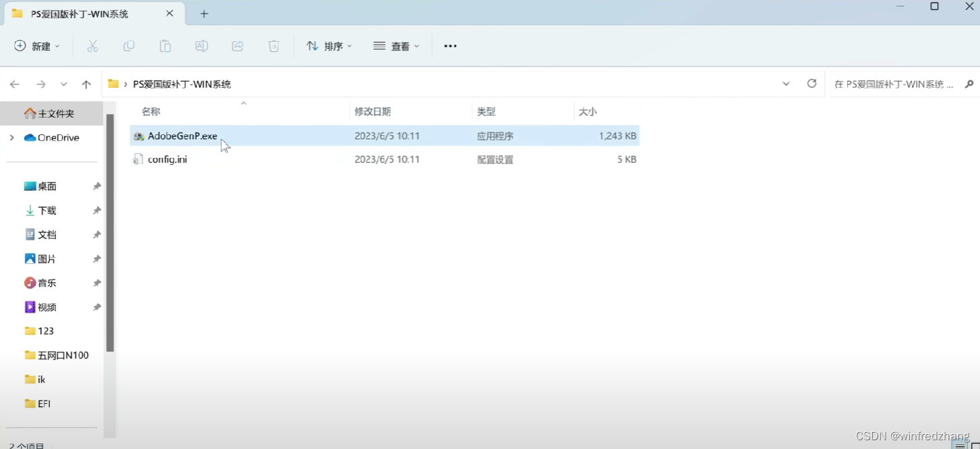This screenshot has height=449, width=980.
Task: Unpin 桌面 using its pin icon
Action: (96, 186)
